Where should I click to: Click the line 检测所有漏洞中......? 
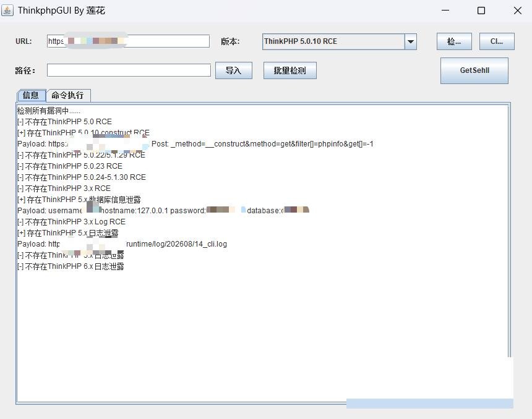click(x=49, y=111)
